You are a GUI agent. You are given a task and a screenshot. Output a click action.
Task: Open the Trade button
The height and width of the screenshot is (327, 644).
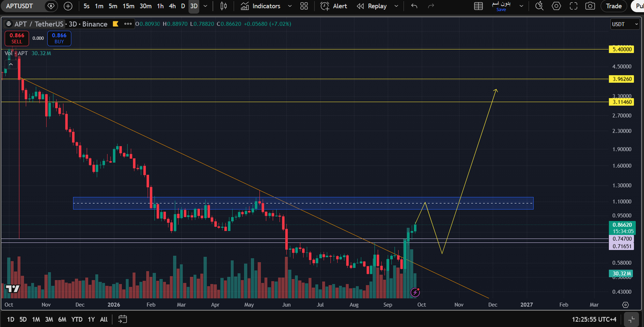pos(614,6)
